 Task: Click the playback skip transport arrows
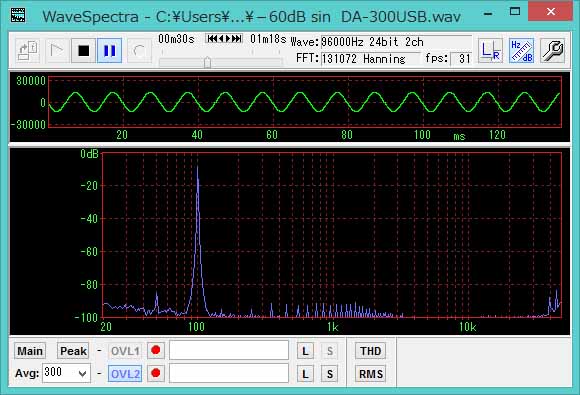tap(224, 38)
